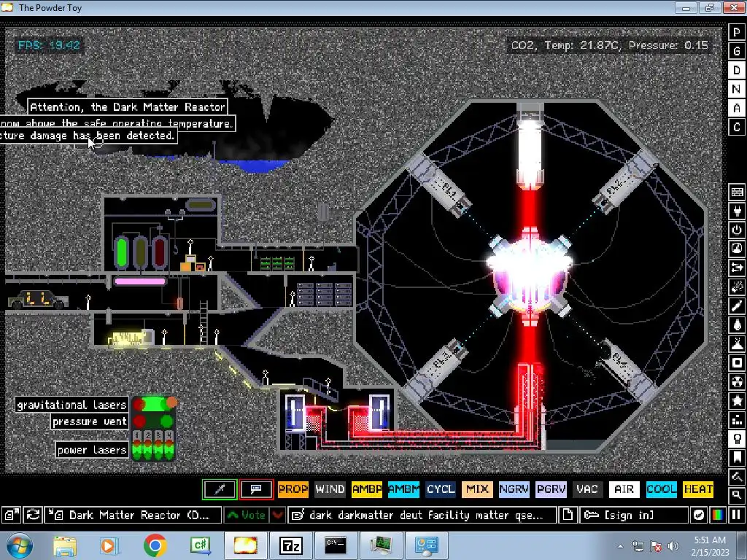Open Google Chrome from the taskbar
Viewport: 747px width, 560px height.
point(155,545)
